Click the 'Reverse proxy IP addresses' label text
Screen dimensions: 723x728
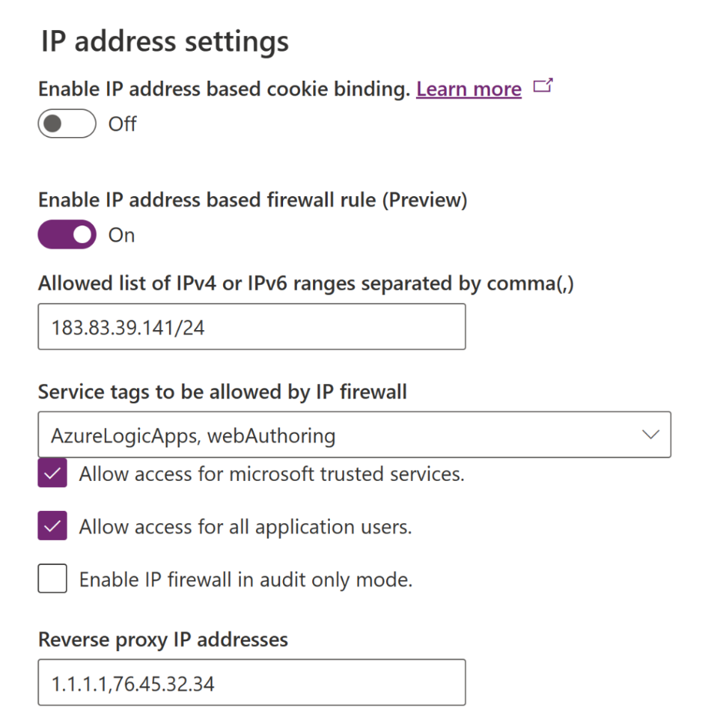coord(163,640)
